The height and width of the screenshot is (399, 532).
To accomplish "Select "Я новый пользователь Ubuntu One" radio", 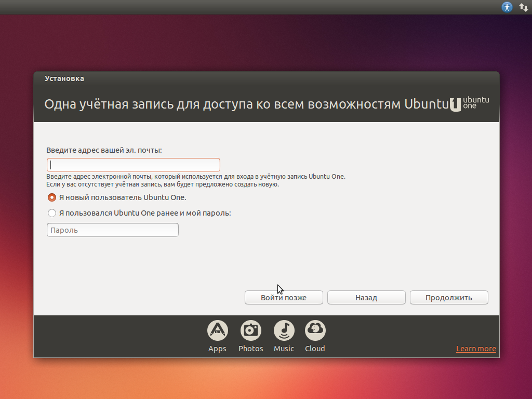I will (x=52, y=197).
